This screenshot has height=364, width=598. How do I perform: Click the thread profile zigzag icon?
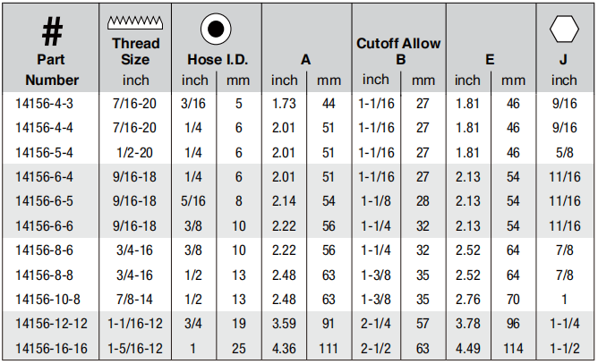click(x=135, y=23)
